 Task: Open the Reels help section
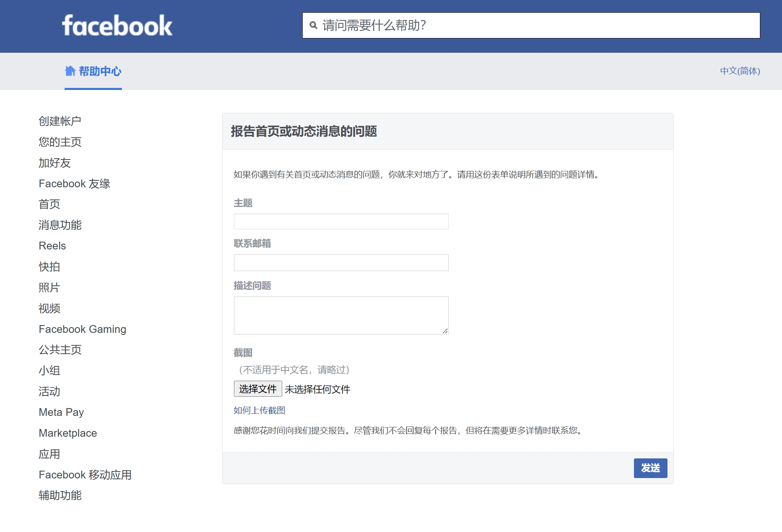tap(52, 246)
